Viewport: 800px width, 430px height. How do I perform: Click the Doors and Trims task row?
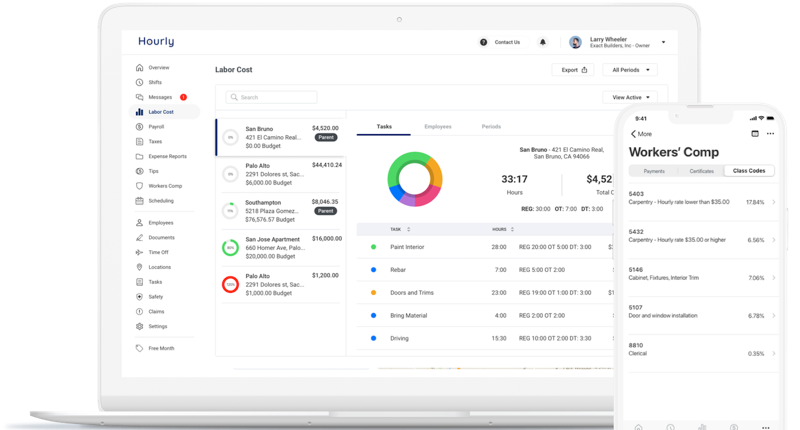tap(485, 293)
